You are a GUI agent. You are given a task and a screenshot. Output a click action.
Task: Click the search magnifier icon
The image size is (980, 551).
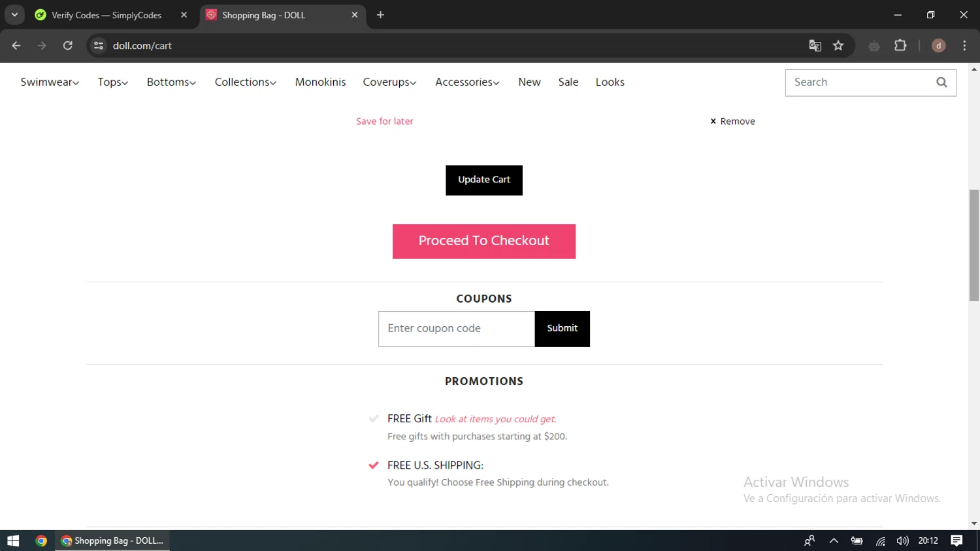(x=941, y=82)
